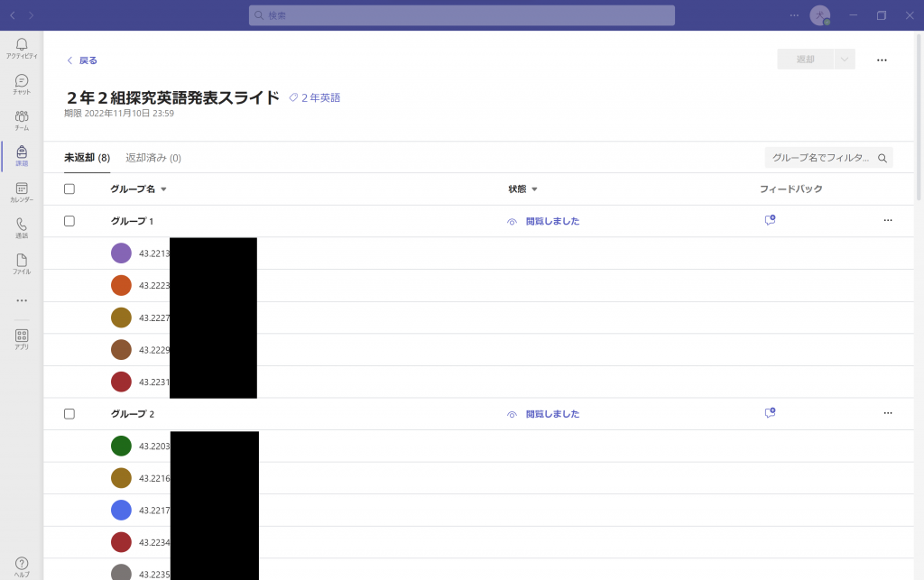The height and width of the screenshot is (580, 924).
Task: Open Apps (アプリ) in the sidebar
Action: point(22,339)
